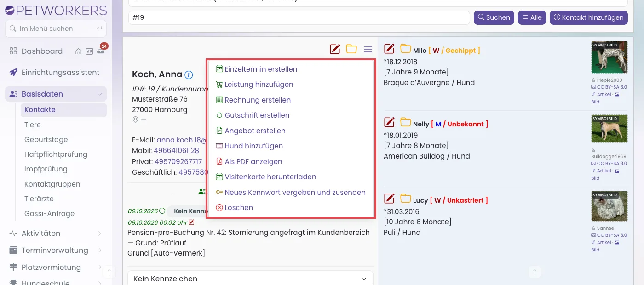This screenshot has width=644, height=285.
Task: Open Geburtstage in the sidebar
Action: tap(46, 140)
